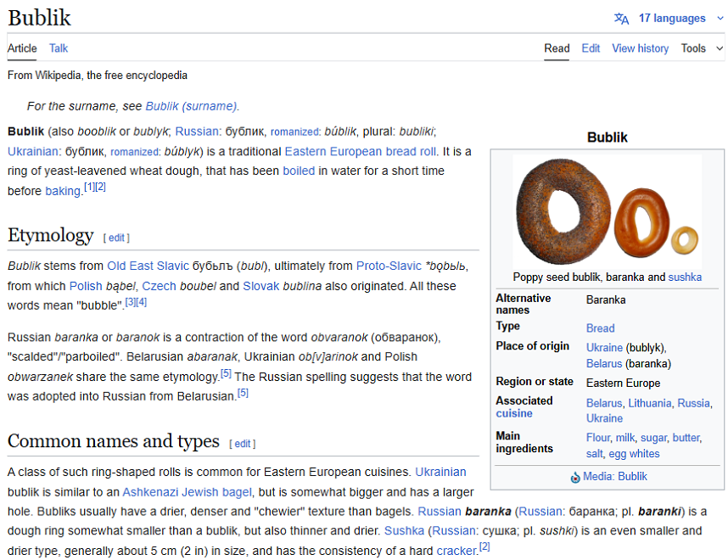The width and height of the screenshot is (728, 560).
Task: Follow the Russian language link in the intro
Action: click(x=196, y=132)
